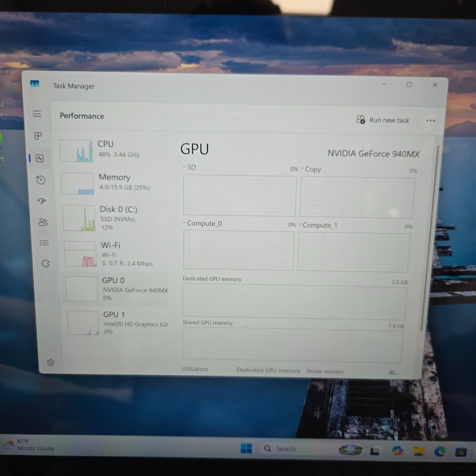Open the App history page icon
The width and height of the screenshot is (476, 476).
41,180
